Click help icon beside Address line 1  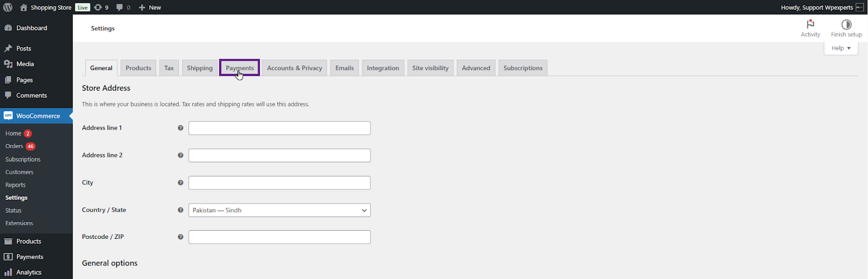[181, 128]
